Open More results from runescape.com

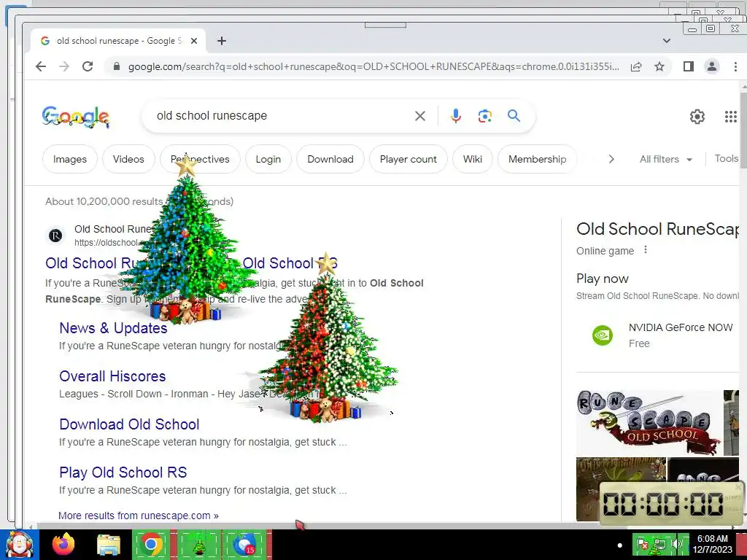coord(138,516)
